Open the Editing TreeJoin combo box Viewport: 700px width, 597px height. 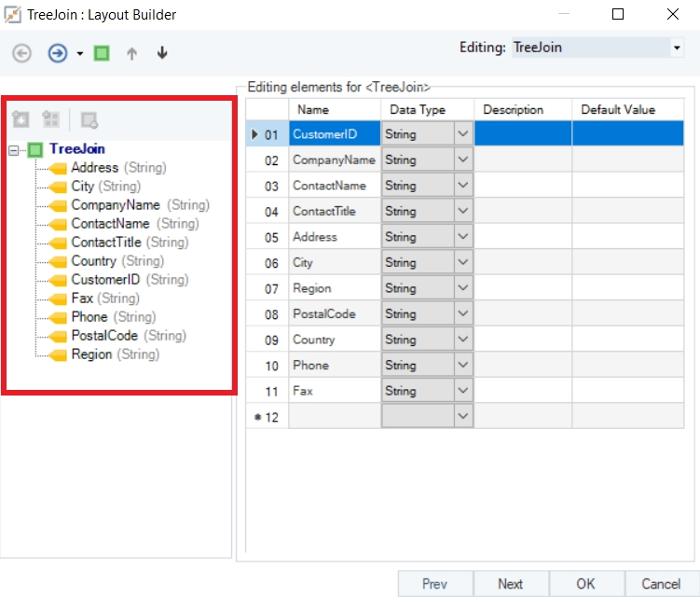coord(677,48)
